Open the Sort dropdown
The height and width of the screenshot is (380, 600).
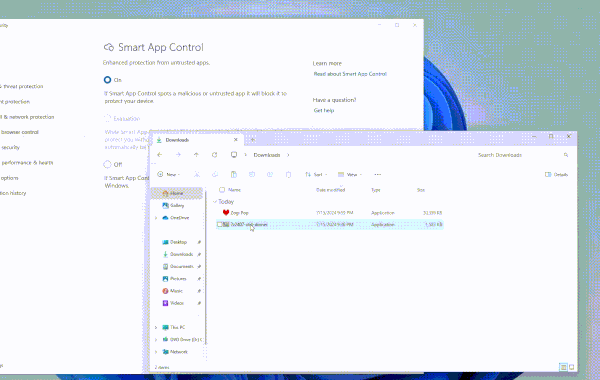[316, 175]
